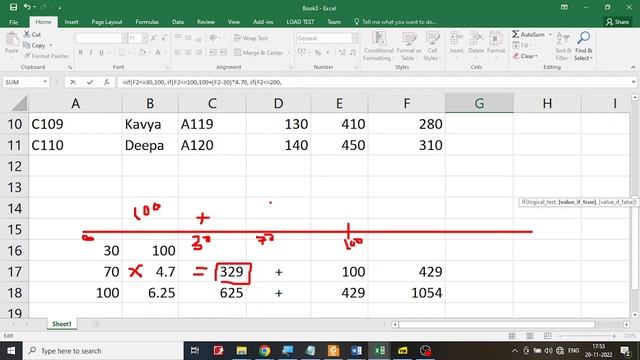Click the Cell Styles icon
This screenshot has width=640, height=360.
432,39
